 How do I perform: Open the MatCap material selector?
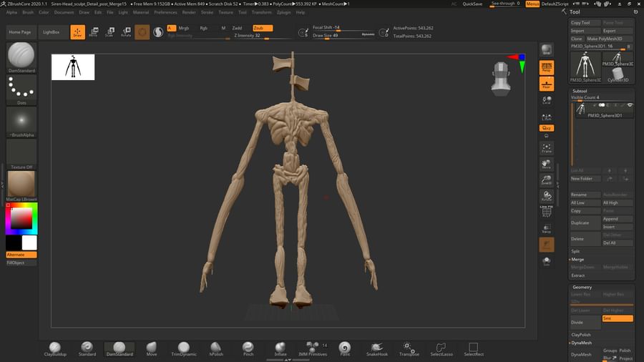pos(21,186)
